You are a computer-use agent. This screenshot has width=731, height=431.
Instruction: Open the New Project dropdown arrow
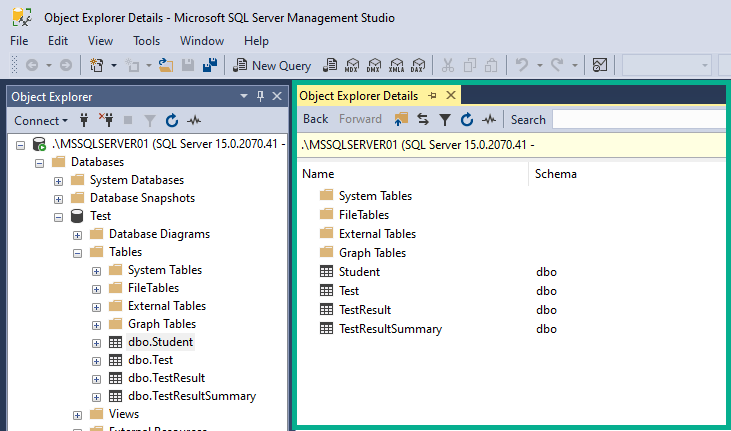(113, 65)
